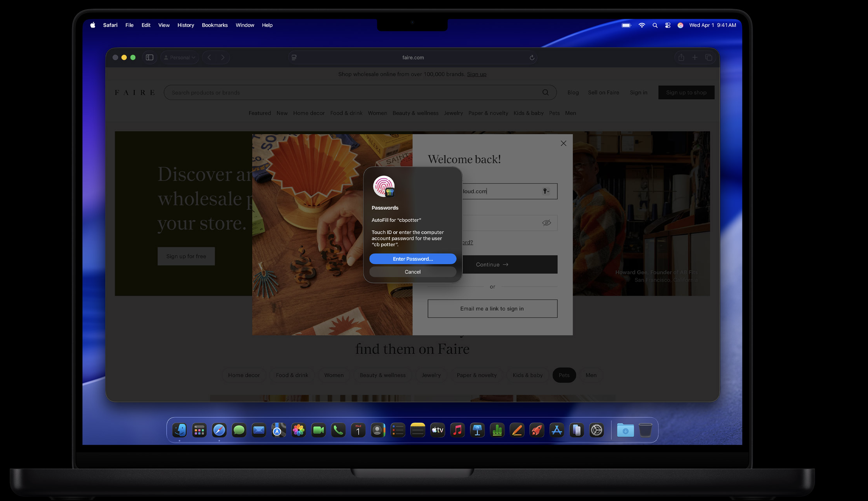Open the Music app in the Dock
Screen dimensions: 868x501
(457, 430)
